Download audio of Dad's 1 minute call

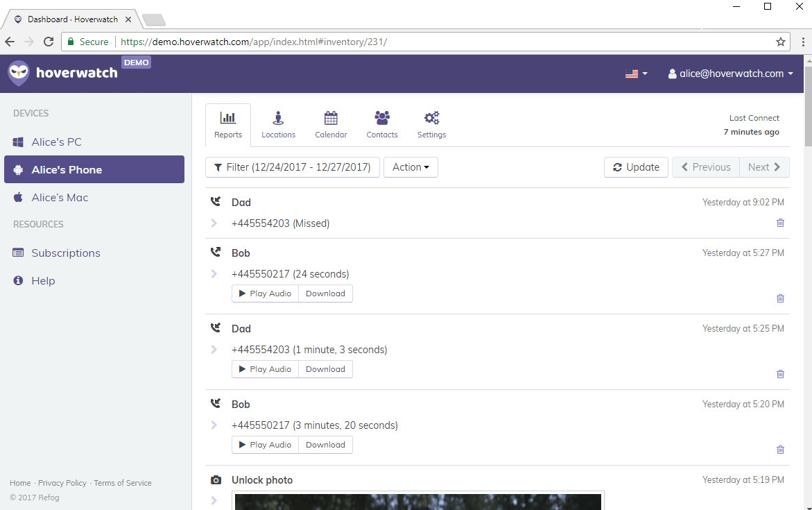coord(325,369)
